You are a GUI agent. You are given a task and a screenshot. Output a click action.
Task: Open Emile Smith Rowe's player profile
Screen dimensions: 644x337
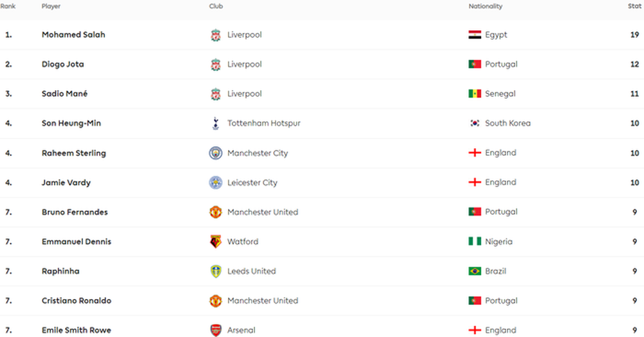[x=77, y=331]
